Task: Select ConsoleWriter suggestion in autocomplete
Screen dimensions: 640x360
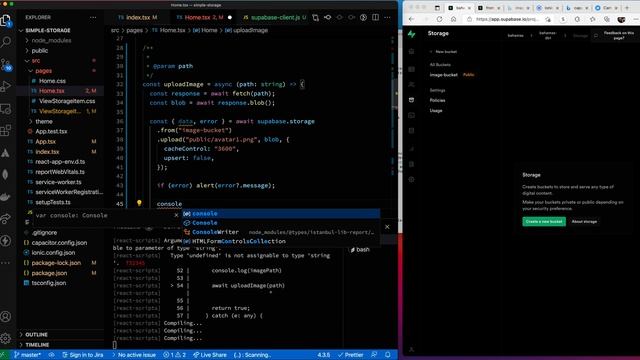Action: (x=281, y=232)
